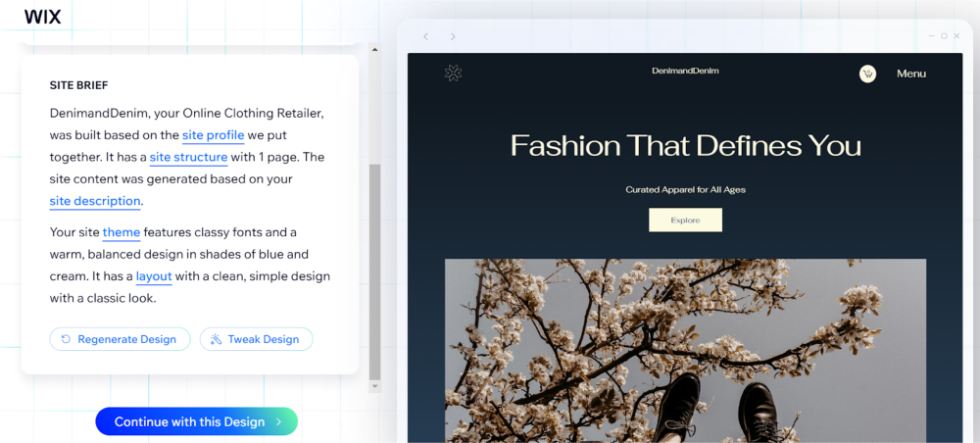Open the site structure link

tap(189, 157)
